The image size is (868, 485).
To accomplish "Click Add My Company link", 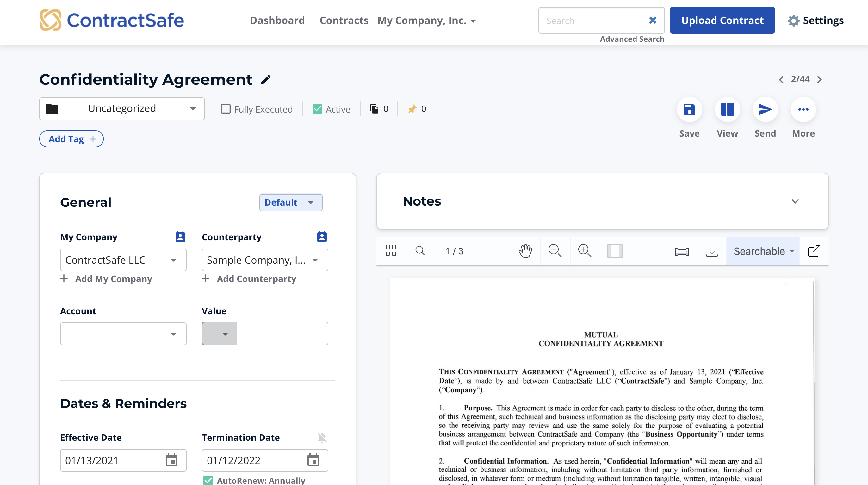I will [x=106, y=279].
